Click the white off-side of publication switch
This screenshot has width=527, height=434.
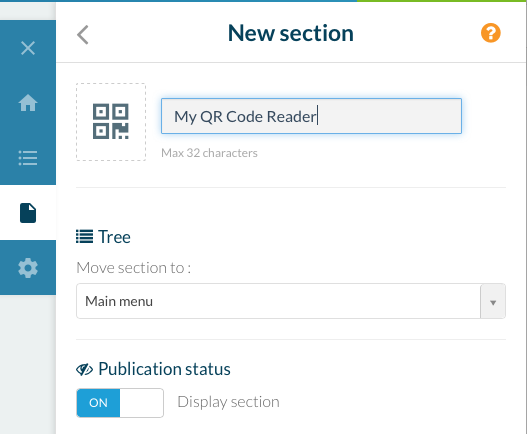pyautogui.click(x=141, y=403)
